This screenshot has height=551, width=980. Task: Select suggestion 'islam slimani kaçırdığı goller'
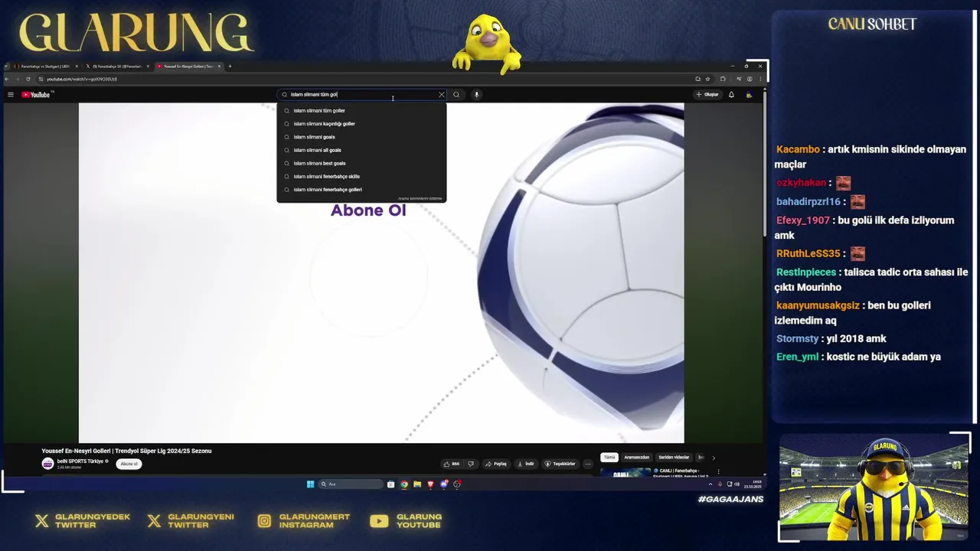click(361, 124)
